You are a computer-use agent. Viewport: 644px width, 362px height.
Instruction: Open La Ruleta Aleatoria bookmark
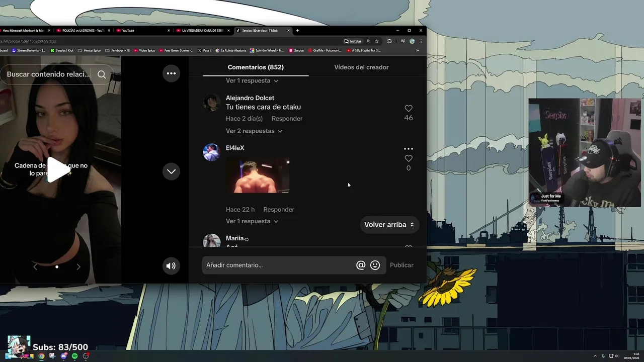(x=231, y=50)
